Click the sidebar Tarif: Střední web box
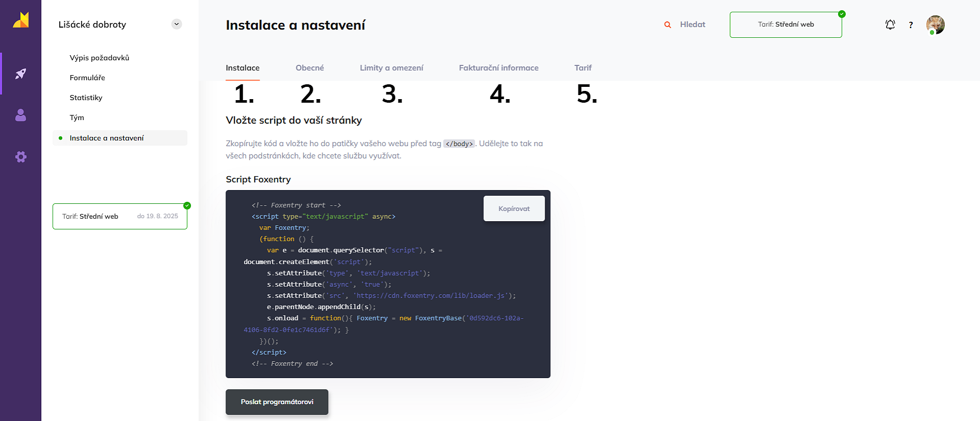 (119, 216)
